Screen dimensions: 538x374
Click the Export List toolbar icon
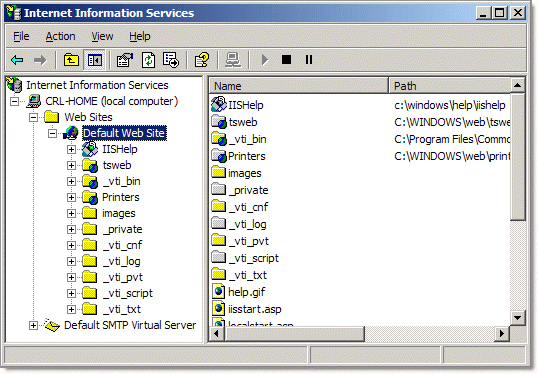[x=171, y=60]
